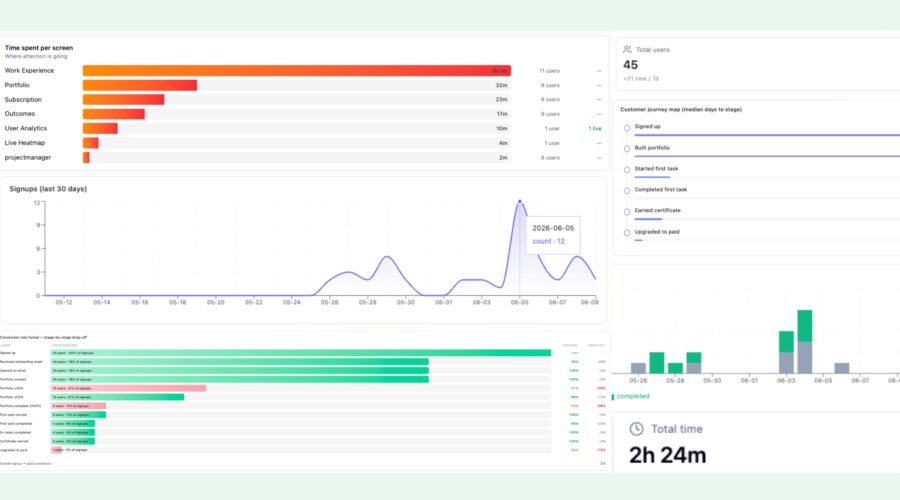900x500 pixels.
Task: Click the '05-20' label on signups axis
Action: [x=216, y=302]
